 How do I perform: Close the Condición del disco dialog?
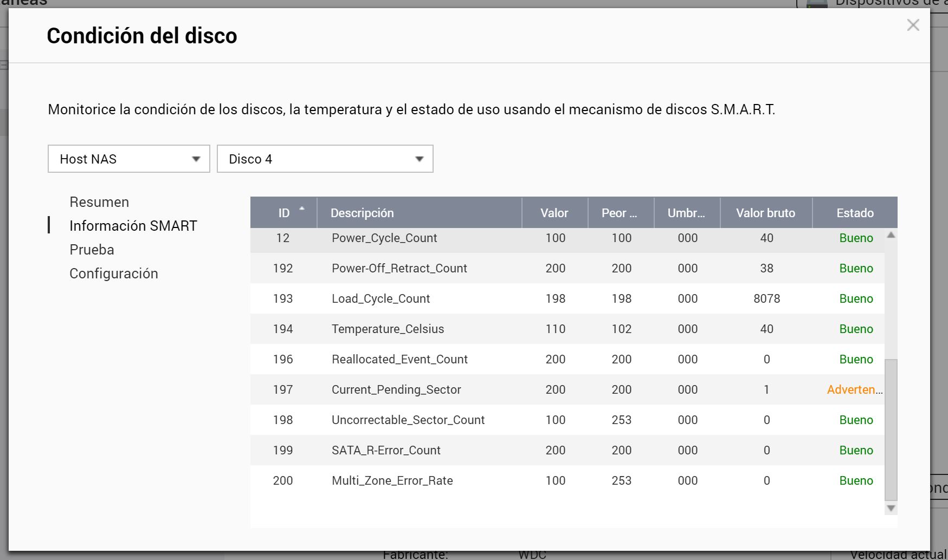click(913, 25)
